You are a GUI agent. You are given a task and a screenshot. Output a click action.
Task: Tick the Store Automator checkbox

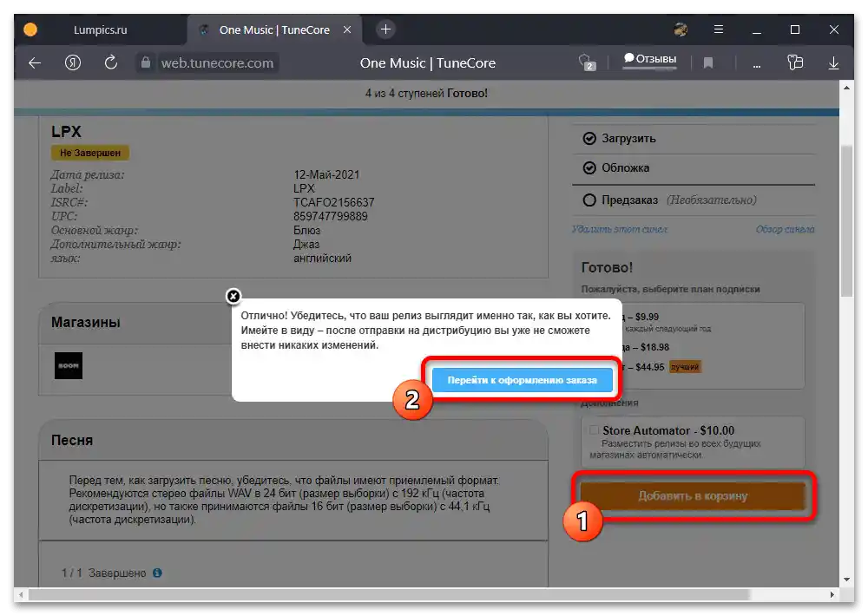coord(594,430)
